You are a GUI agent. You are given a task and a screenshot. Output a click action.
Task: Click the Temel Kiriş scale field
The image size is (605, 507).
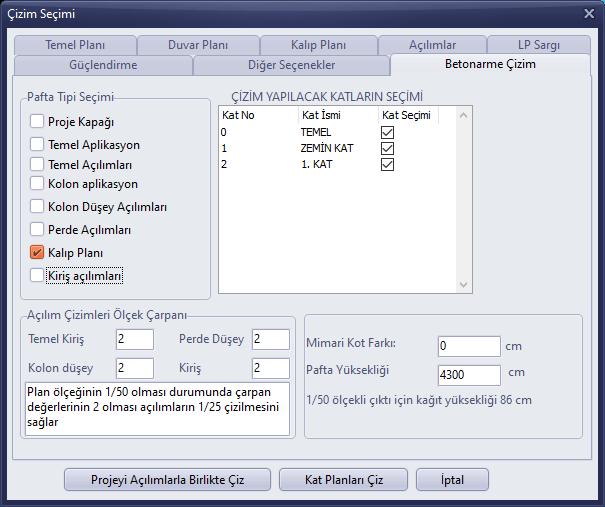(135, 339)
